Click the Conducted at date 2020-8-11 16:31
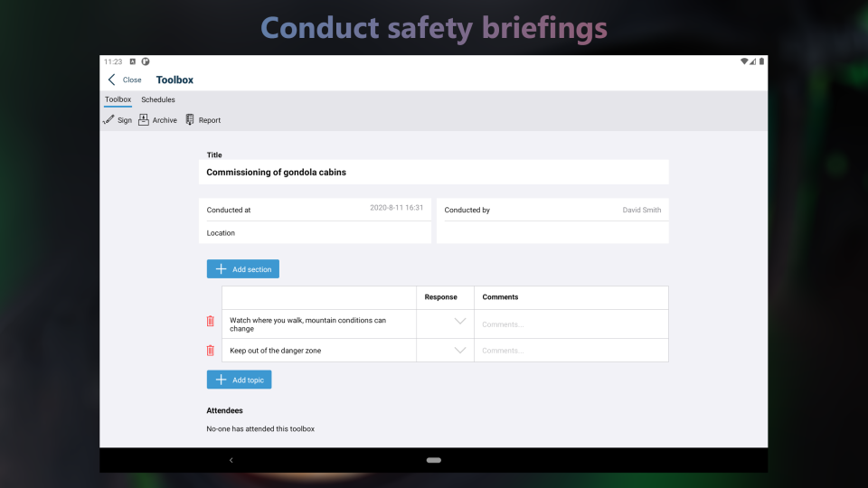Viewport: 868px width, 488px height. 396,208
